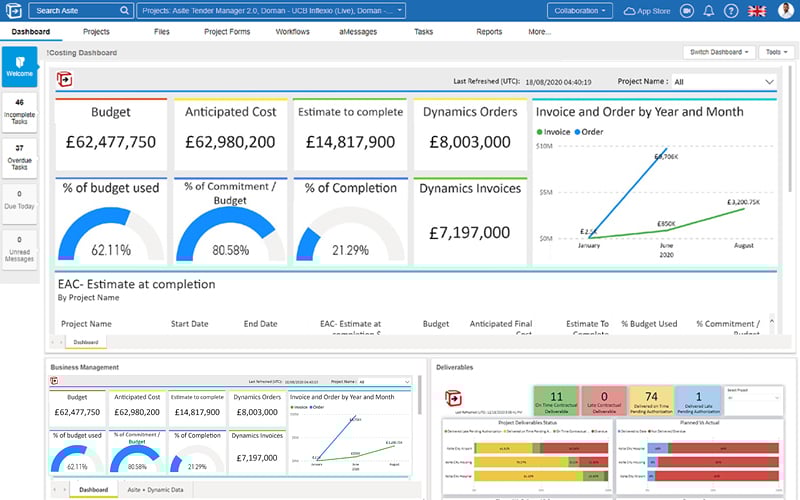This screenshot has height=500, width=800.
Task: Go to the Projects tab
Action: pyautogui.click(x=96, y=32)
